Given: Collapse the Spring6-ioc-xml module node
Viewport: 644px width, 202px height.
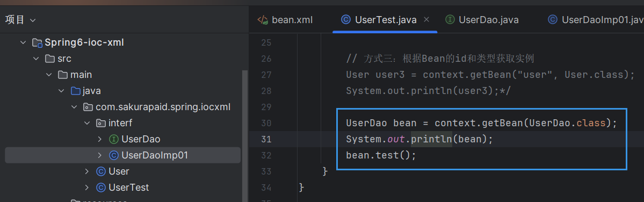Looking at the screenshot, I should pos(23,42).
